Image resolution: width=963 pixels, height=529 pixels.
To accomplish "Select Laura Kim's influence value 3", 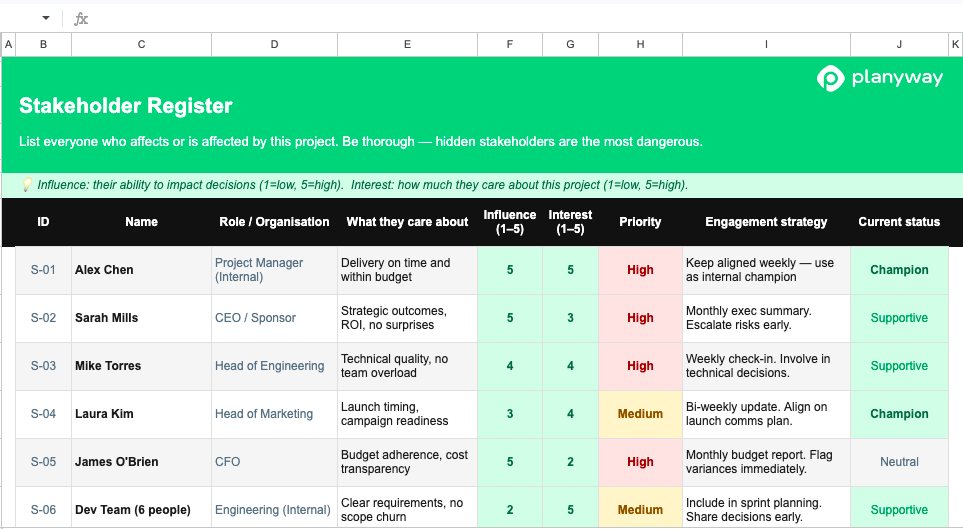I will [x=510, y=413].
